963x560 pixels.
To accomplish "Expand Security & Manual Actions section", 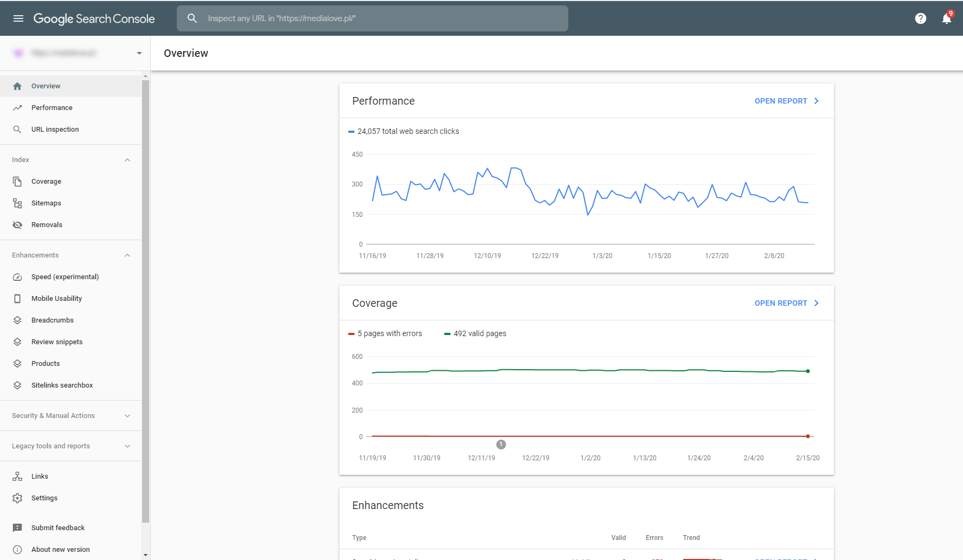I will tap(127, 416).
